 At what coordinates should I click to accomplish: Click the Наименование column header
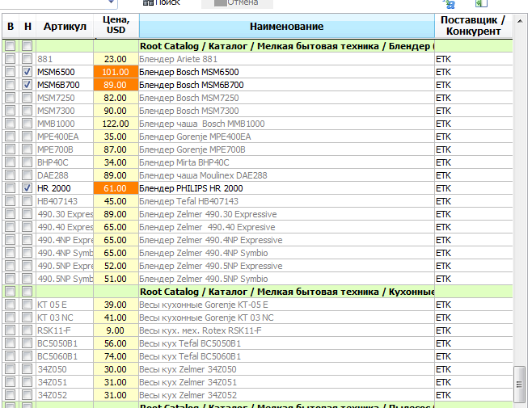pos(287,26)
